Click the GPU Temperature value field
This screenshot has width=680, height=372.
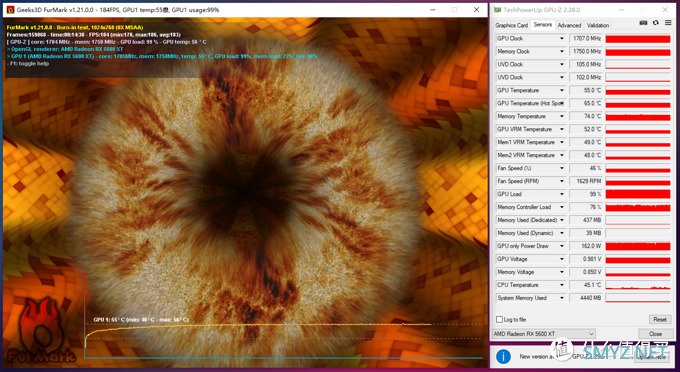pos(586,90)
